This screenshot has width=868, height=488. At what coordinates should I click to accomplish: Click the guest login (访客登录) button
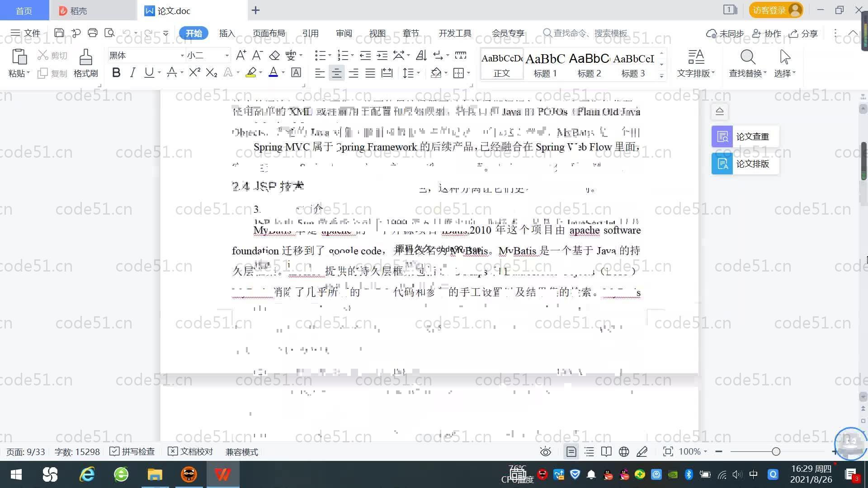pos(776,10)
